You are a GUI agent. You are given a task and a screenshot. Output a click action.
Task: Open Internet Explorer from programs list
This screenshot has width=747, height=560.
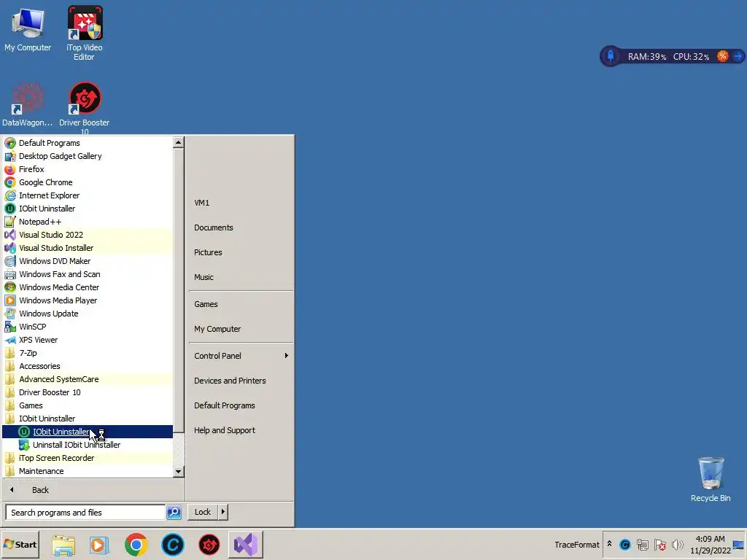click(x=88, y=195)
